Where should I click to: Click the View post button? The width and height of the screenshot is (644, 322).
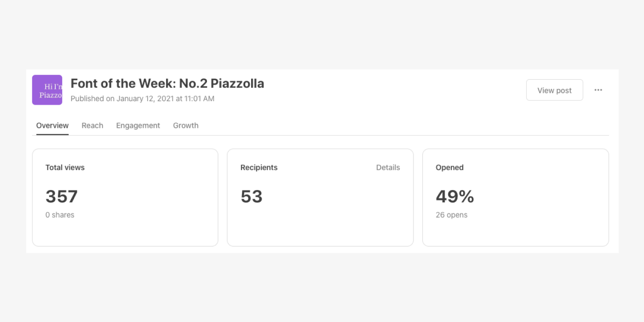tap(554, 90)
